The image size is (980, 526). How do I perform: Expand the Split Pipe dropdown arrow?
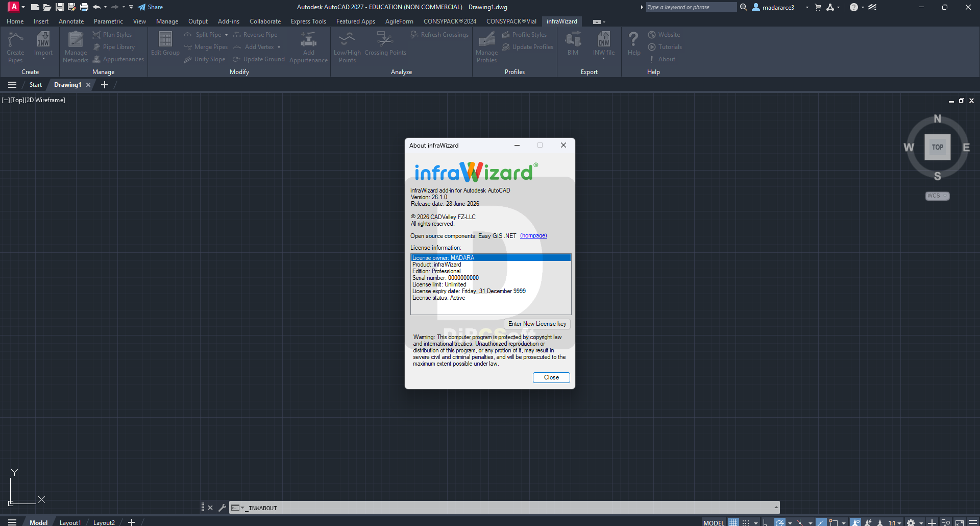pos(227,35)
